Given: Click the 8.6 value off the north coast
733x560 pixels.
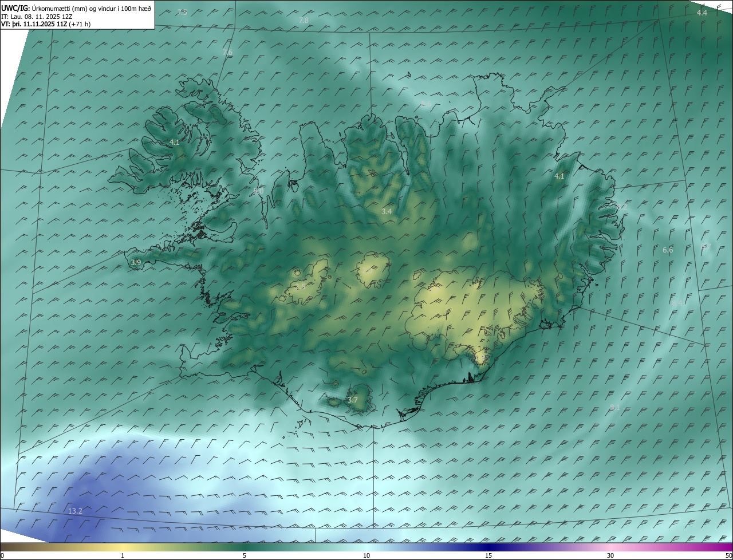Looking at the screenshot, I should pos(426,104).
